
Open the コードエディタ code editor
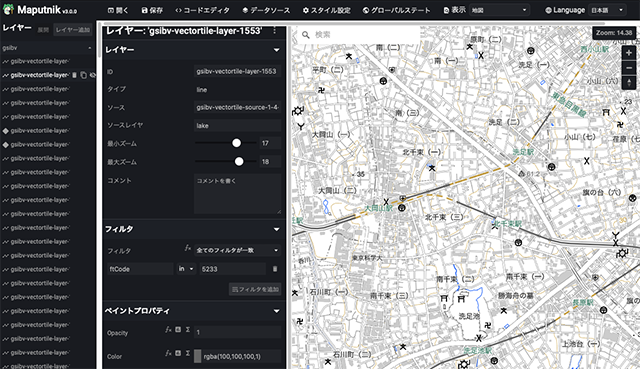click(202, 10)
